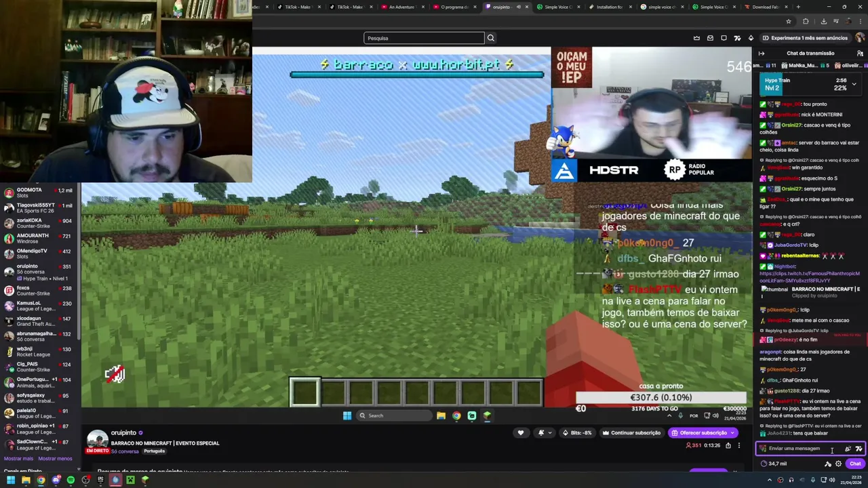
Task: Open the Só conversa category link
Action: [124, 451]
